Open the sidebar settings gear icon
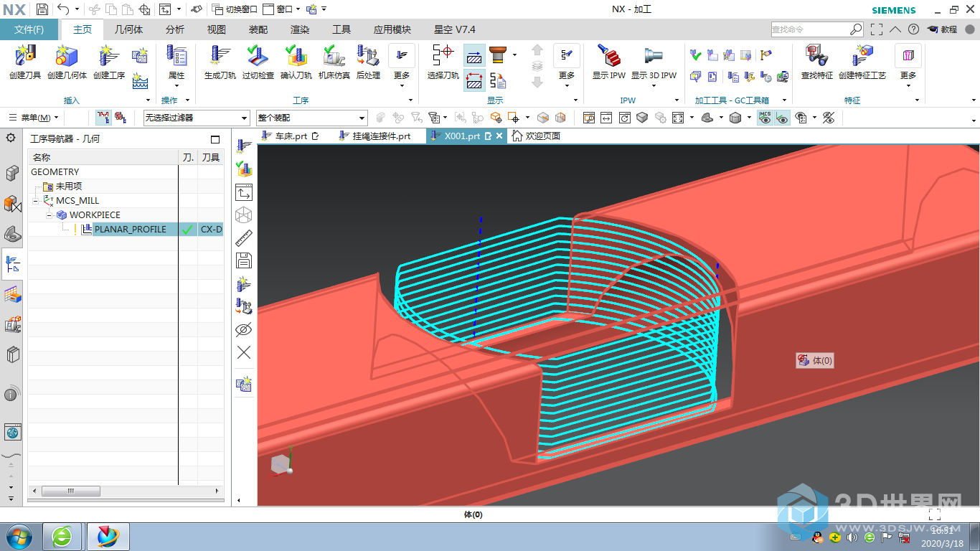Image resolution: width=980 pixels, height=551 pixels. pos(11,138)
